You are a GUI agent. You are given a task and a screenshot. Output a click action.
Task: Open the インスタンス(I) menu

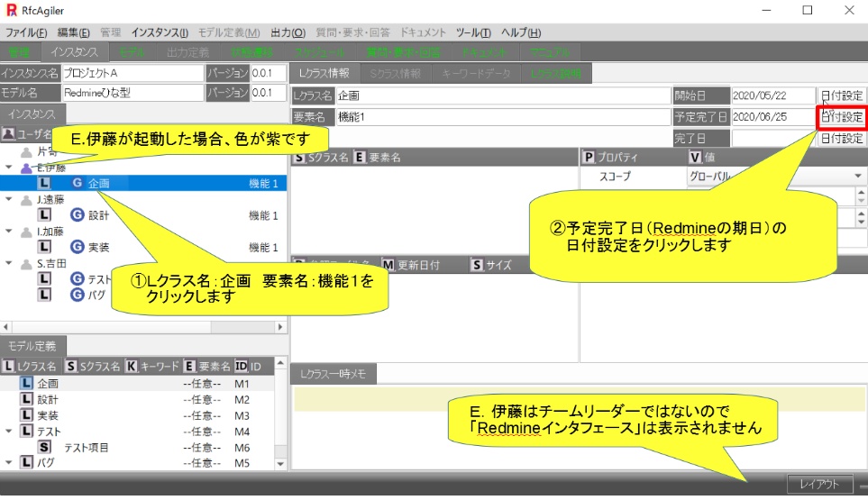click(x=160, y=32)
